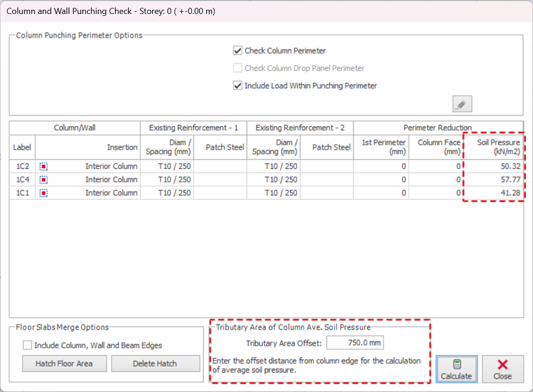
Task: Select the Soil Pressure column header
Action: pyautogui.click(x=494, y=147)
